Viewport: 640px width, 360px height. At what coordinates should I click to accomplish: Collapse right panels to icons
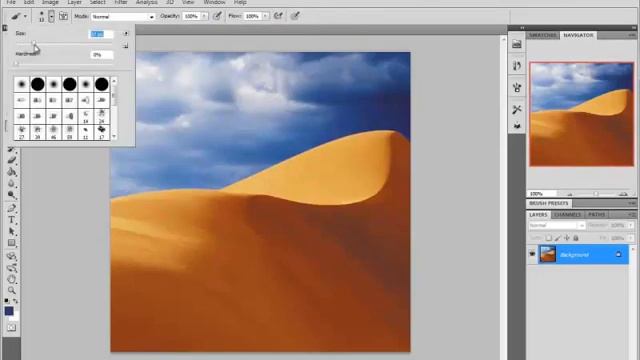634,28
